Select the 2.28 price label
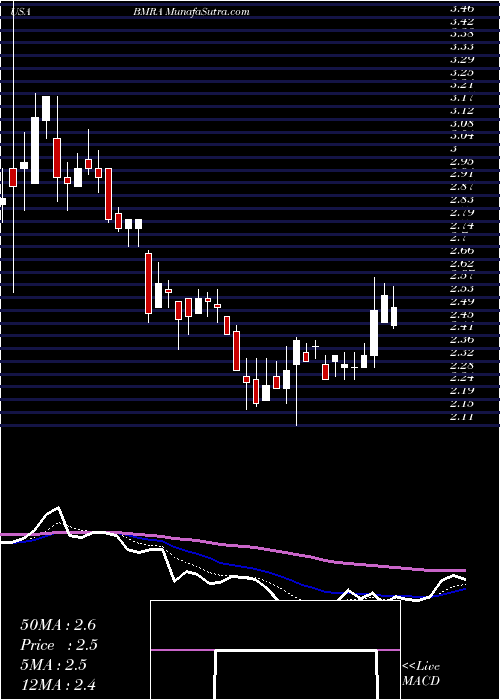 [x=461, y=366]
